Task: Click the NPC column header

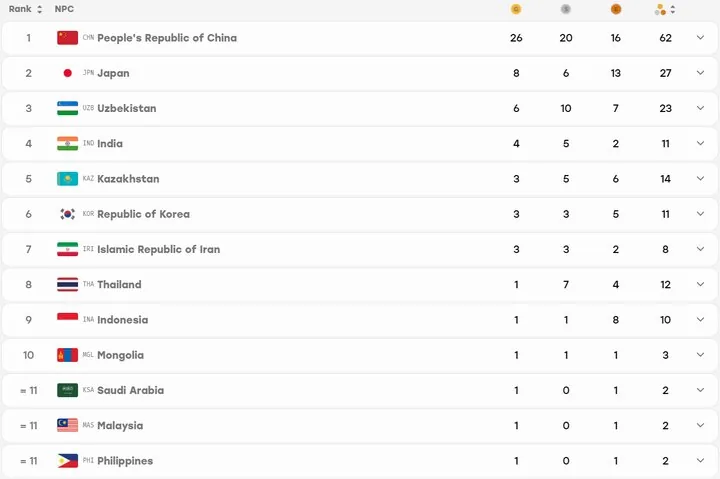Action: point(64,9)
